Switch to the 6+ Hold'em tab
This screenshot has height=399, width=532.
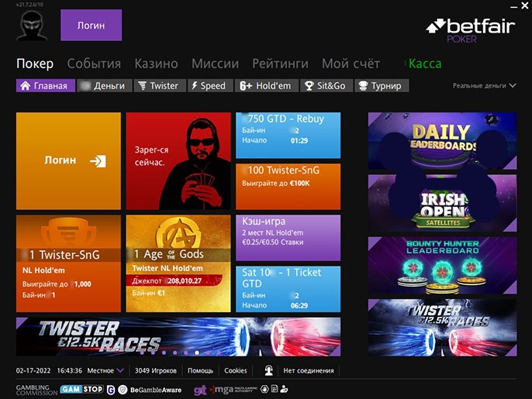(x=267, y=86)
